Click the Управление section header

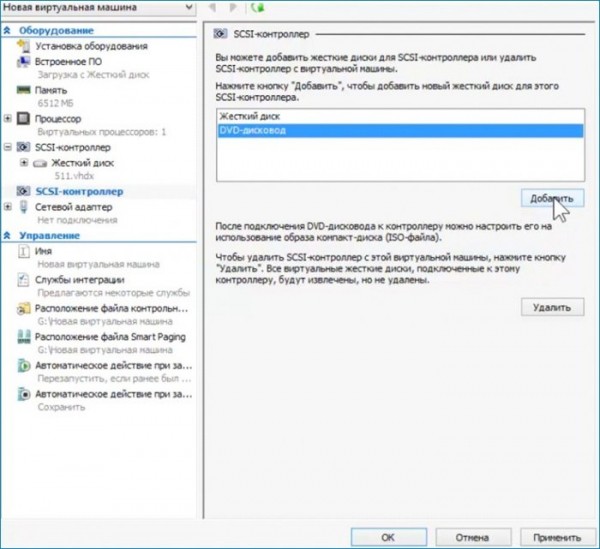[x=50, y=236]
